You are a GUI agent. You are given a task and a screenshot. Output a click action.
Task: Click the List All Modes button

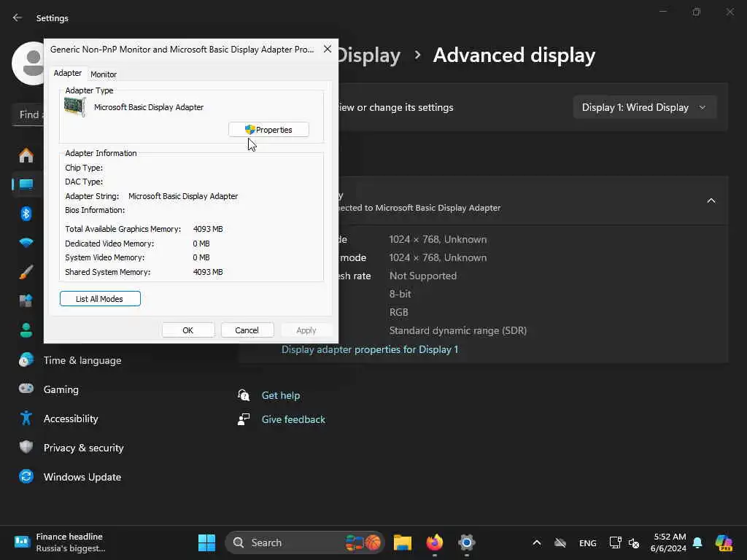(100, 298)
